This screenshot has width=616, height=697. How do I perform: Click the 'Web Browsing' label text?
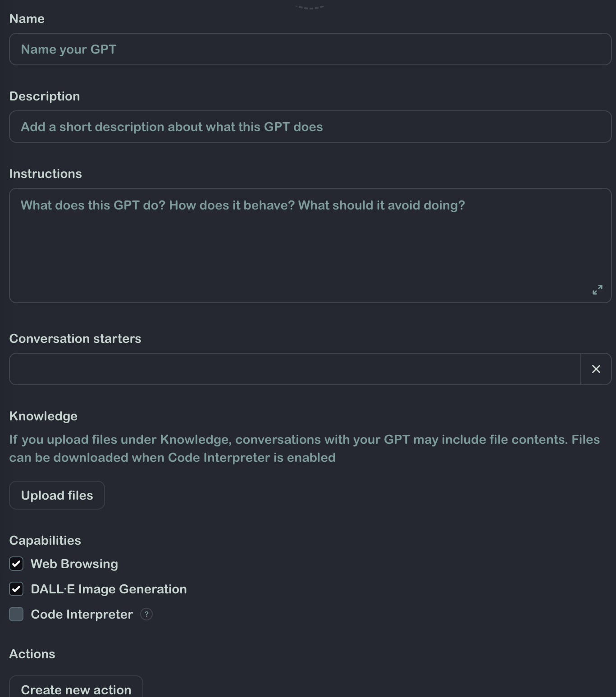[x=74, y=564]
